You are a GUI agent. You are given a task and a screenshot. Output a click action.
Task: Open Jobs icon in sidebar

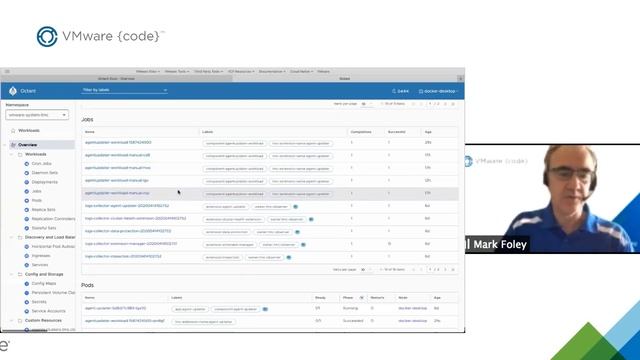27,191
